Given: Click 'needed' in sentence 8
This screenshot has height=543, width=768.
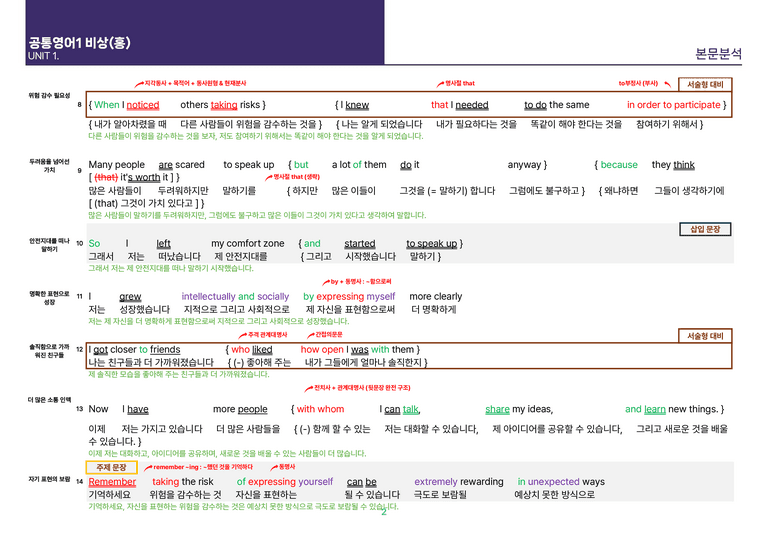Looking at the screenshot, I should [x=472, y=105].
